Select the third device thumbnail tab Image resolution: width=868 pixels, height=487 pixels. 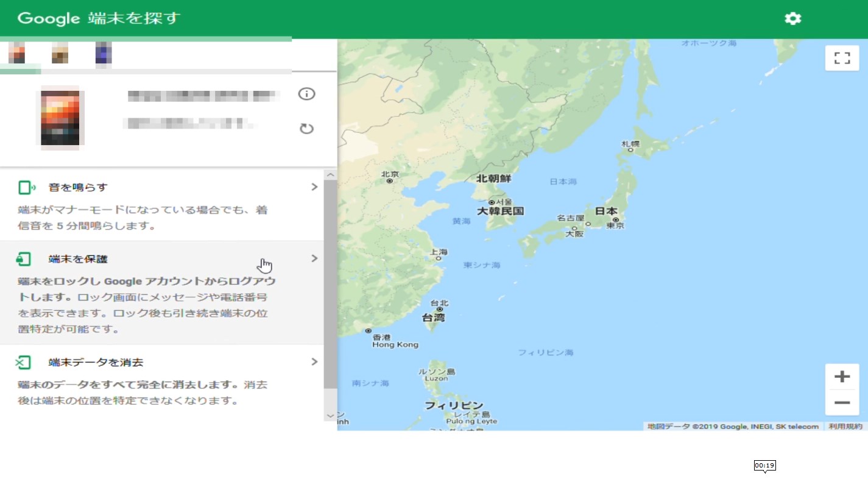pyautogui.click(x=104, y=54)
